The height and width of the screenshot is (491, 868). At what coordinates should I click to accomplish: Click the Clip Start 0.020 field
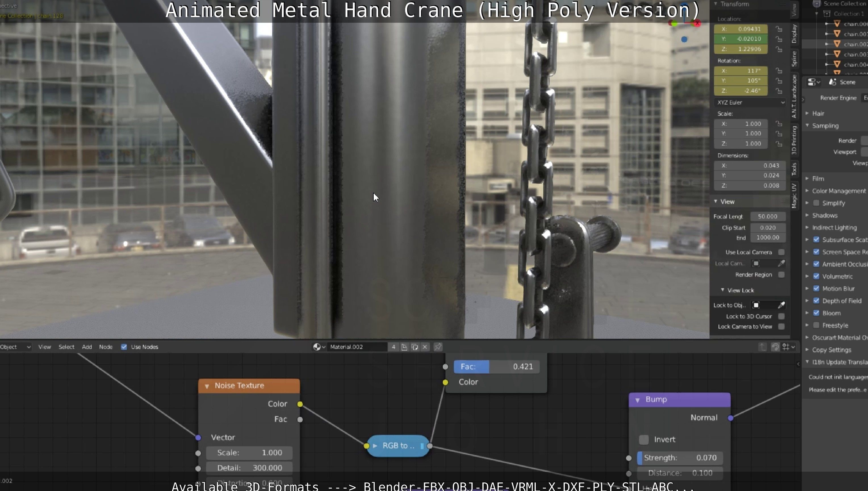point(767,228)
